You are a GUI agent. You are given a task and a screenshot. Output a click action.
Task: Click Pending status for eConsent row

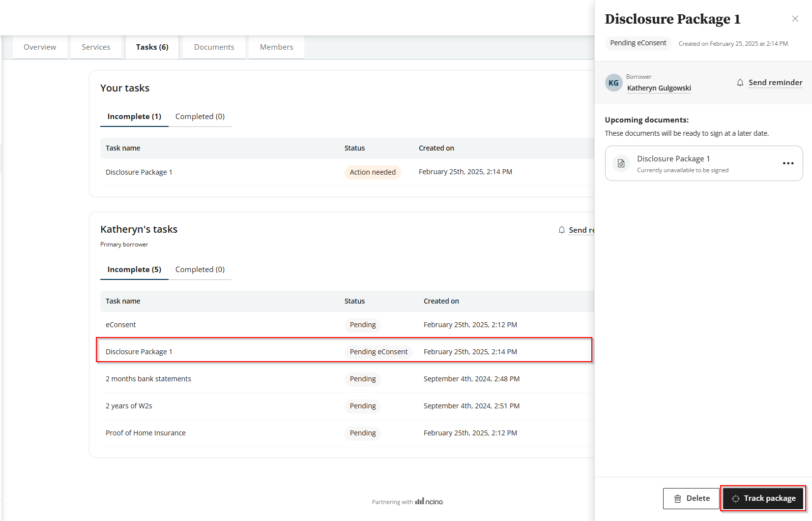pos(363,325)
